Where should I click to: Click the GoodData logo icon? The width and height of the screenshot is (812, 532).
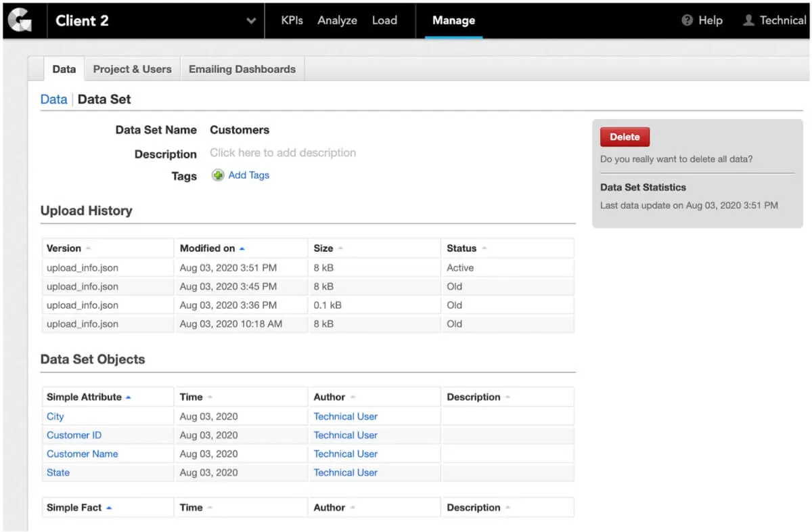(x=20, y=20)
